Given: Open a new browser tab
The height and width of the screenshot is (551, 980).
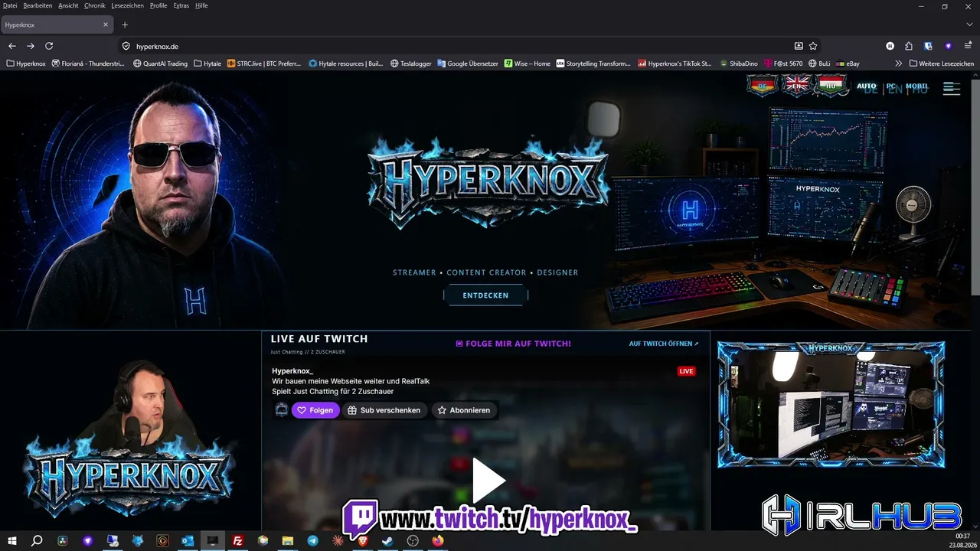Looking at the screenshot, I should coord(125,24).
